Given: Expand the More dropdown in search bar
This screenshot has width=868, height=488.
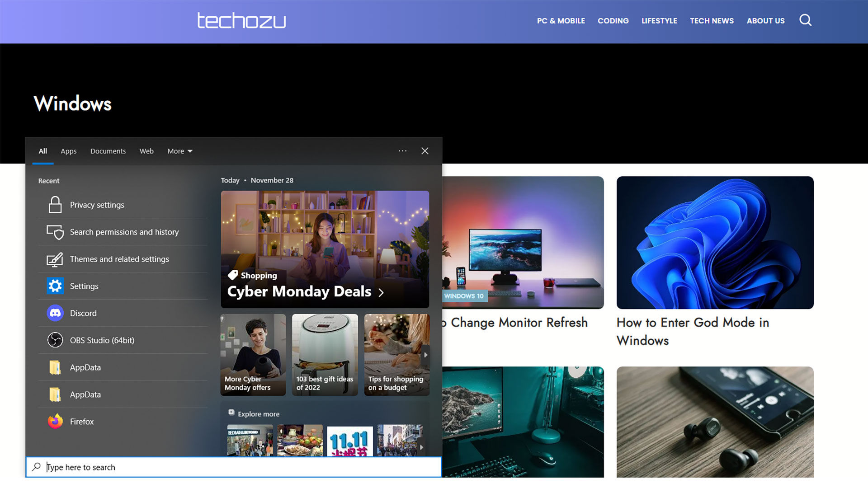Looking at the screenshot, I should pyautogui.click(x=179, y=151).
